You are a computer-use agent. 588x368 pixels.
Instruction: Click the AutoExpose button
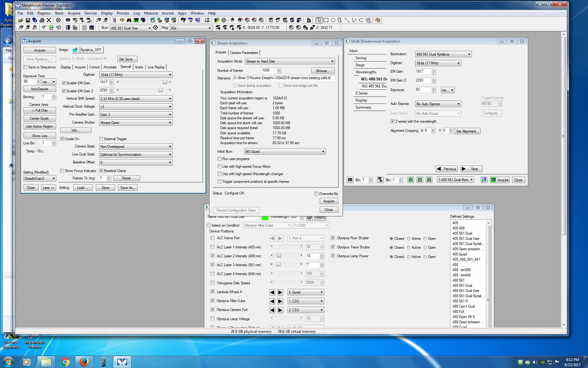coord(40,89)
